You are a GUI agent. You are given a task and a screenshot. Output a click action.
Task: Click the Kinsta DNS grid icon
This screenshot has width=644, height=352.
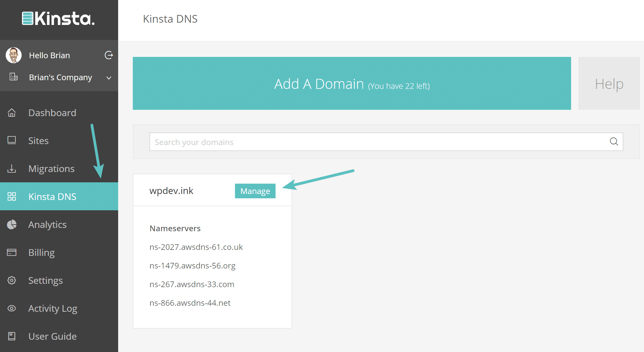[x=12, y=197]
